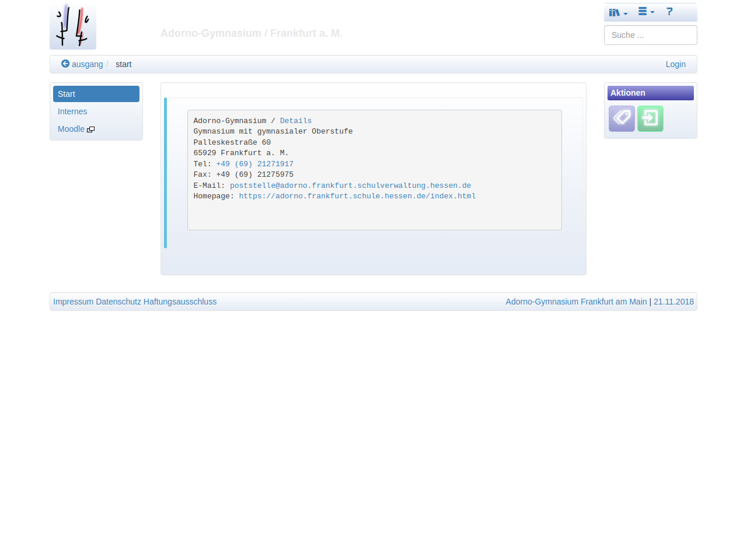Open Internes in the left menu
The image size is (747, 560).
pos(72,111)
